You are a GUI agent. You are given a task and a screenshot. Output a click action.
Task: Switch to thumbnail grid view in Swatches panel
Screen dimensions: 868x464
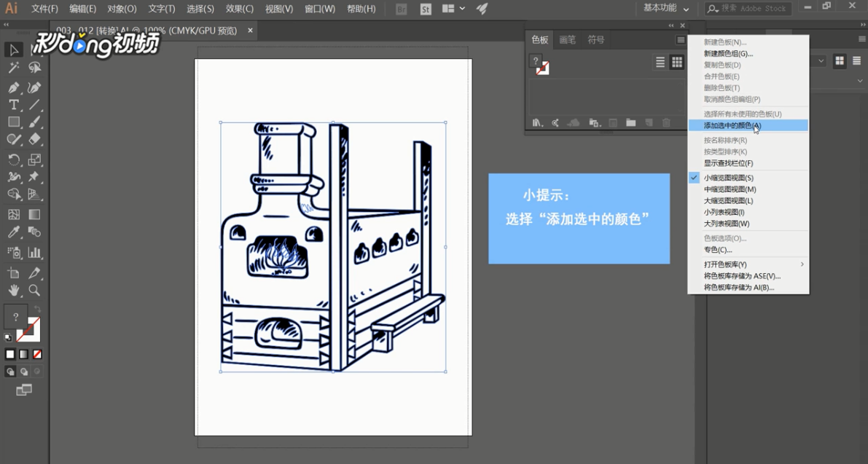[676, 61]
